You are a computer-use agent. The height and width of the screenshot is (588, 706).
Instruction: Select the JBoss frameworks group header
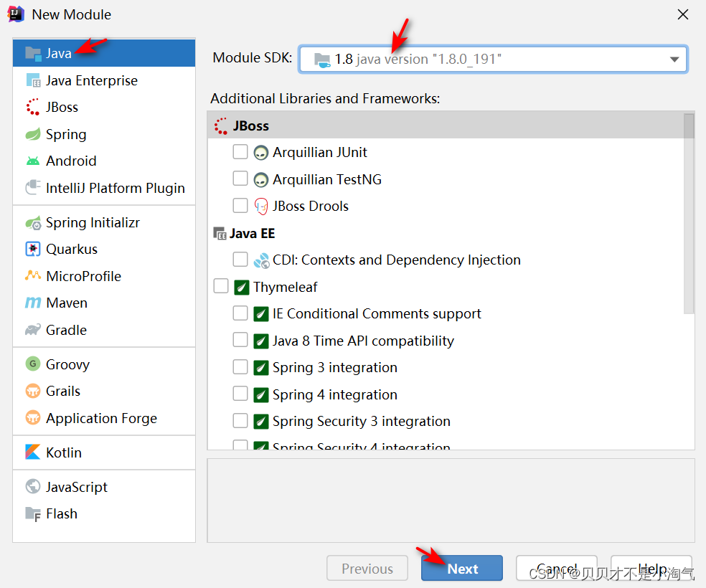(446, 125)
